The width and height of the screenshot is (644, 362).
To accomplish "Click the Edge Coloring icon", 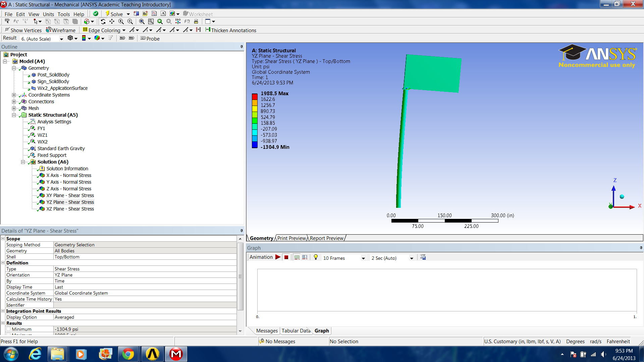I will pyautogui.click(x=85, y=30).
